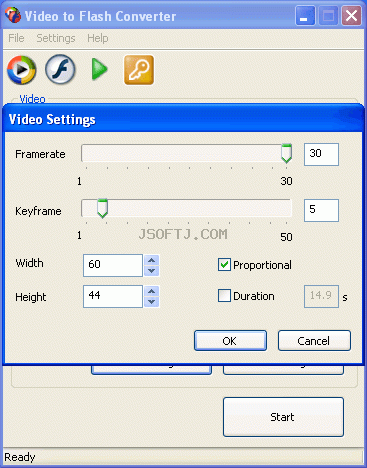Click the Keyframe slider thumb
This screenshot has height=468, width=367.
coord(102,209)
